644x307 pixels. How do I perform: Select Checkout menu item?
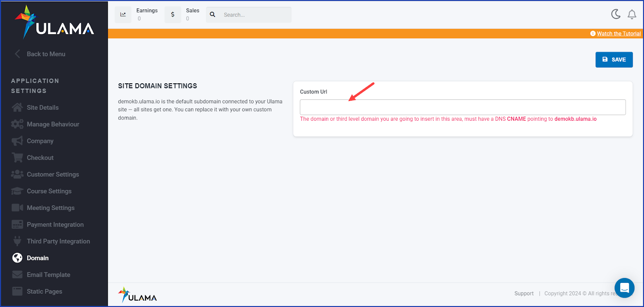[40, 158]
